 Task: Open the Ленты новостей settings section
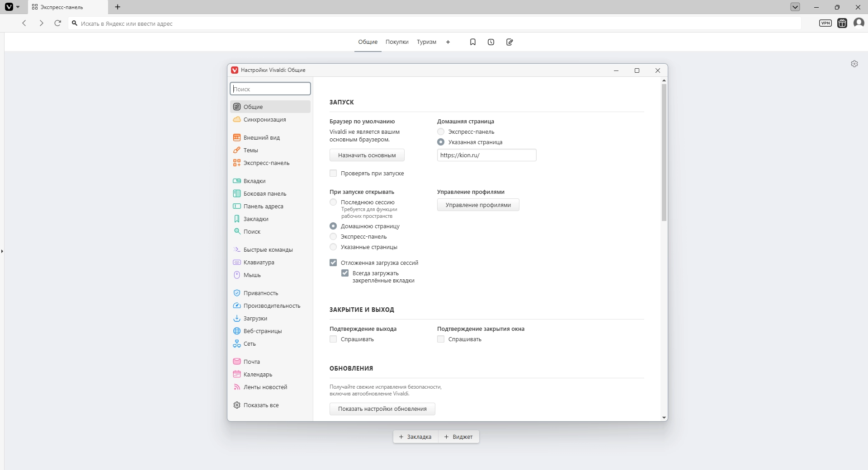tap(270, 387)
